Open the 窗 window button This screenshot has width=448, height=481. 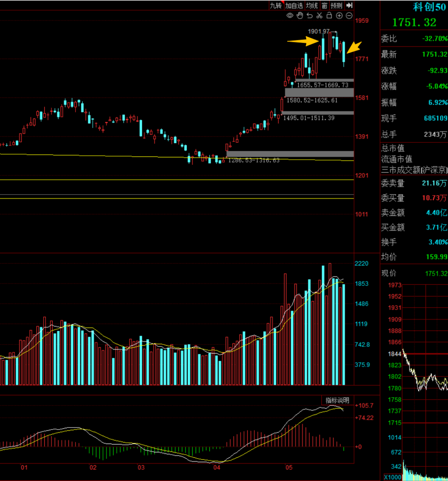point(324,5)
